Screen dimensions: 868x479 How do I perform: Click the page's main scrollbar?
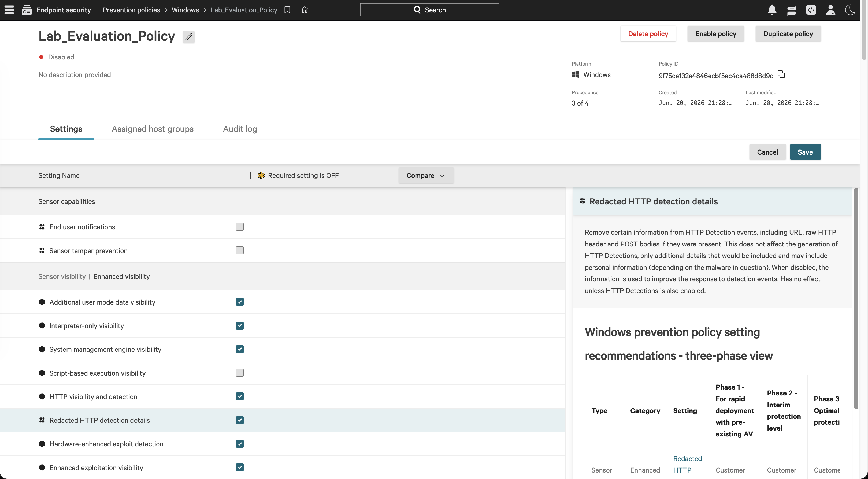pyautogui.click(x=864, y=30)
